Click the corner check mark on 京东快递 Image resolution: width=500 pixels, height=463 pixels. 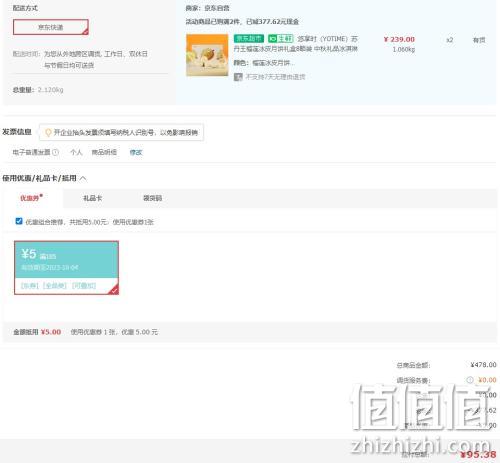pos(85,32)
